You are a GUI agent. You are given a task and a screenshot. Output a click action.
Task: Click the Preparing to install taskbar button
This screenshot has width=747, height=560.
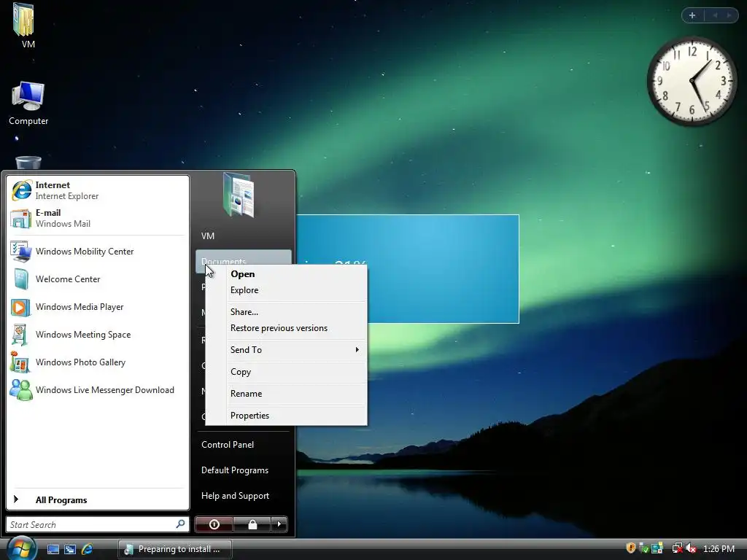175,549
